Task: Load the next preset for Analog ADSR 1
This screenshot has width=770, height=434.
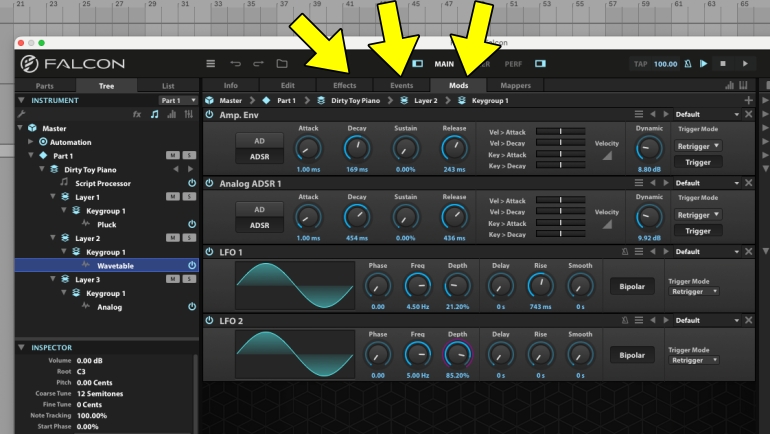Action: 666,183
